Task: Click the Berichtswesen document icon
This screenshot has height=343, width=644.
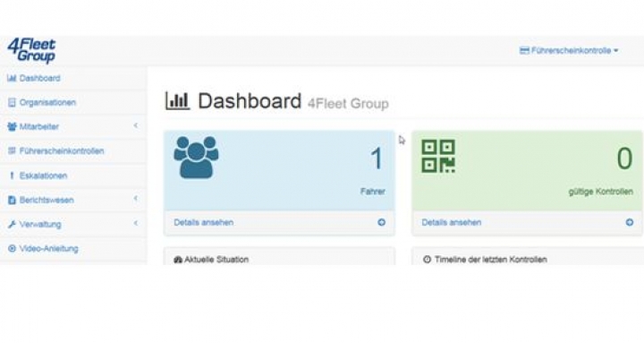Action: (x=12, y=200)
